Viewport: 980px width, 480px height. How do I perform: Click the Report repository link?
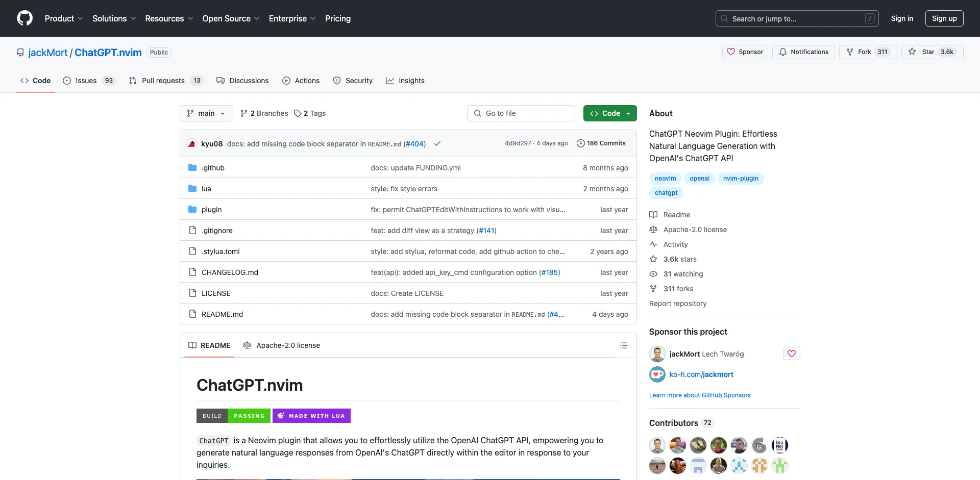click(678, 304)
